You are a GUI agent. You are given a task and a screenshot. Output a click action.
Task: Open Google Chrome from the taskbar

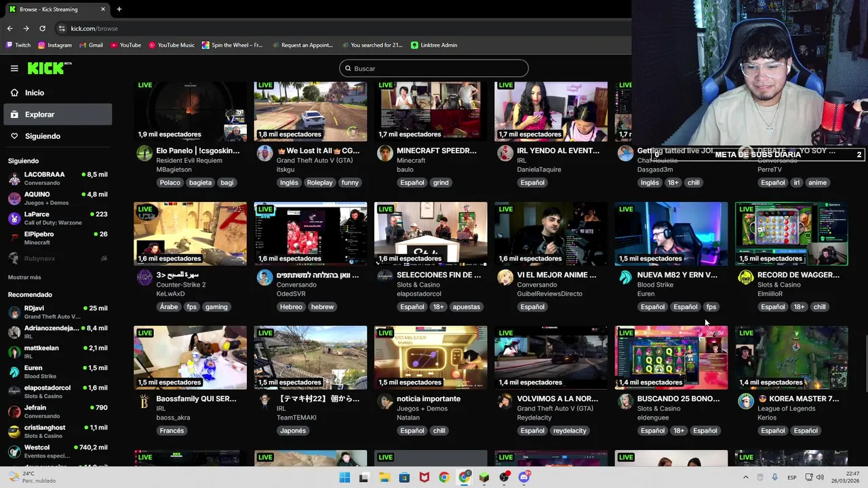(x=444, y=477)
